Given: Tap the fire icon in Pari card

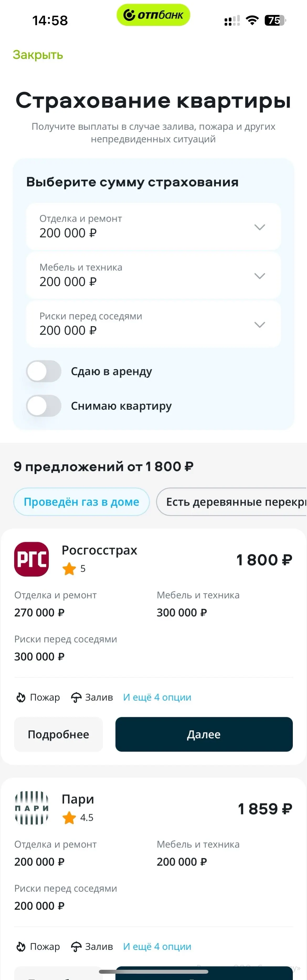Looking at the screenshot, I should coord(20,946).
